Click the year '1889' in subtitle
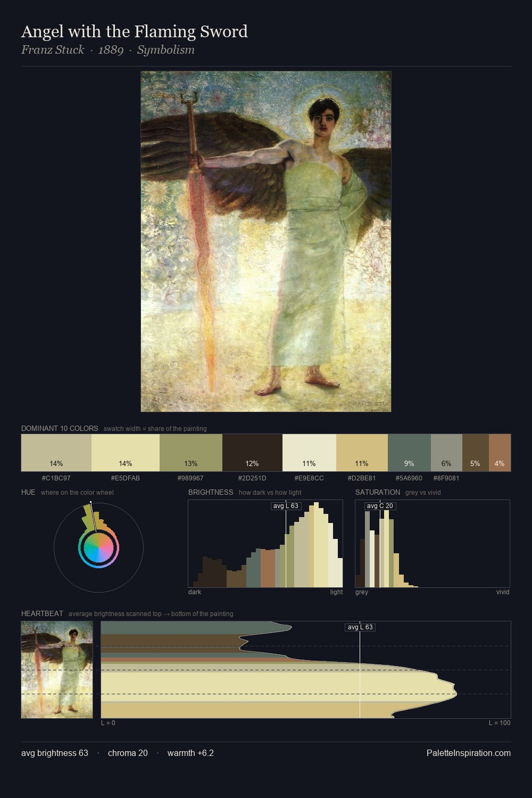532x798 pixels. [x=111, y=50]
